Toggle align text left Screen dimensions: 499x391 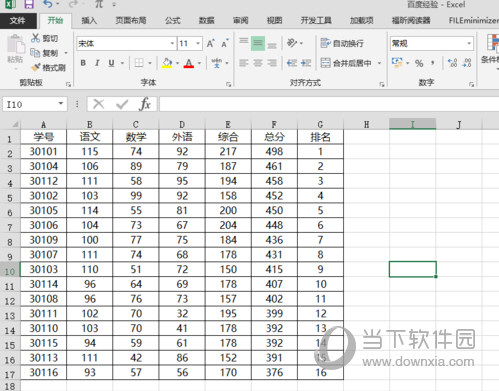(x=244, y=63)
